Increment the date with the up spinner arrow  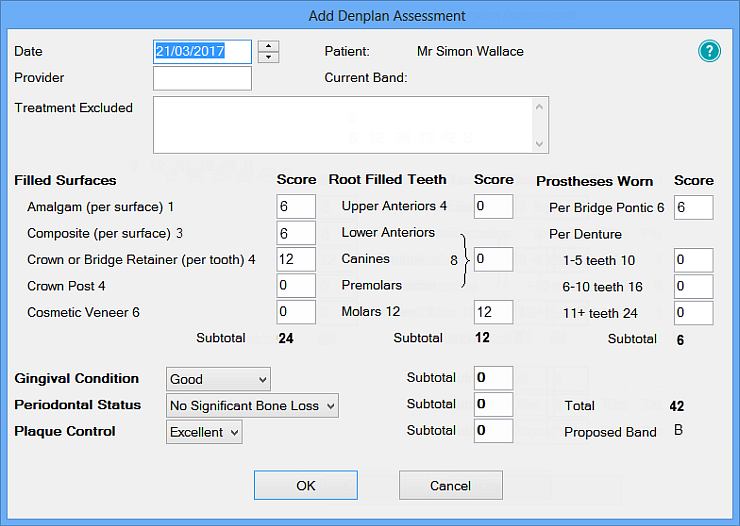[x=268, y=46]
